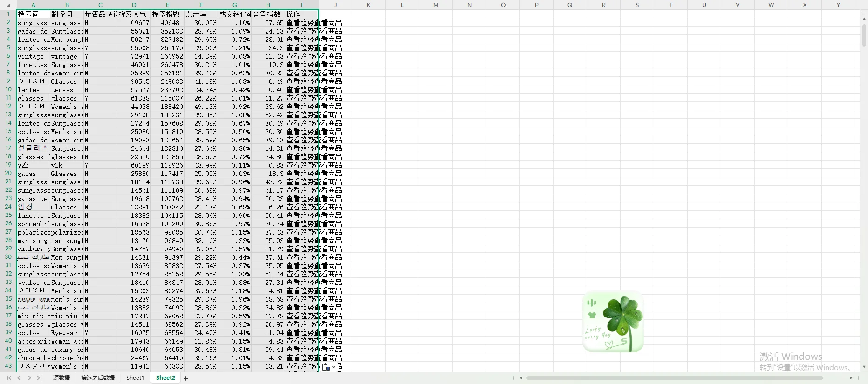
Task: Click the four-leaf clover image on widget
Action: (x=622, y=317)
